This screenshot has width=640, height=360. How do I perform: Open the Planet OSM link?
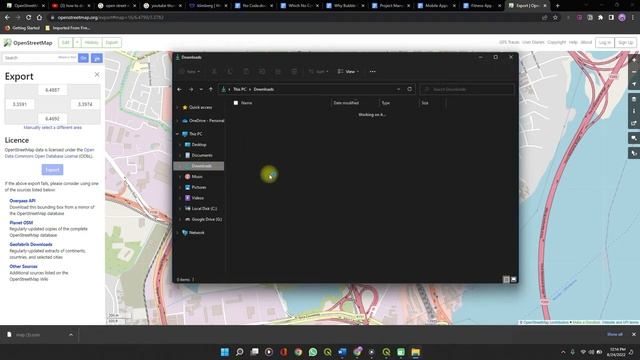[x=21, y=223]
